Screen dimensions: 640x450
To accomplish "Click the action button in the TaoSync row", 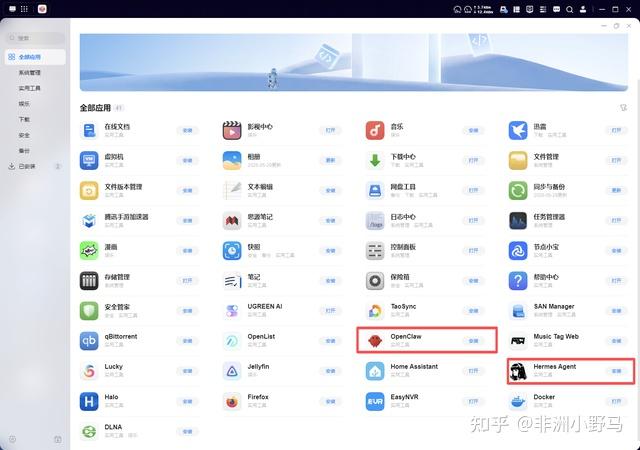I will tap(473, 311).
